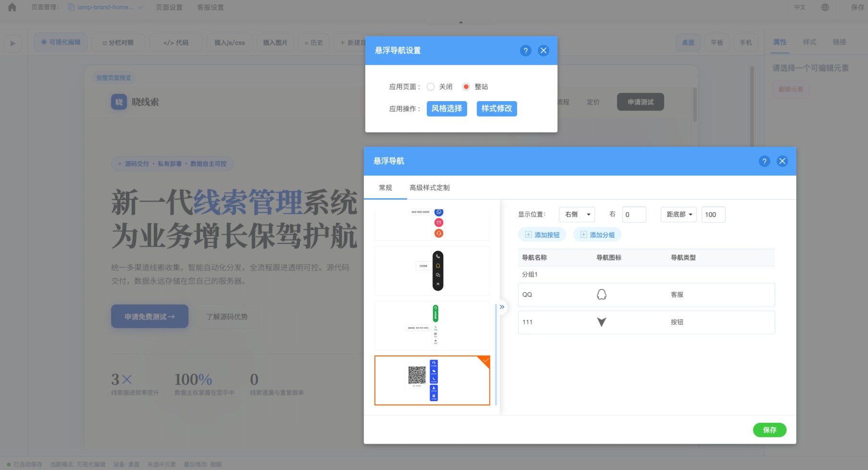Image resolution: width=868 pixels, height=470 pixels.
Task: Open 客服设置 menu
Action: [x=211, y=7]
